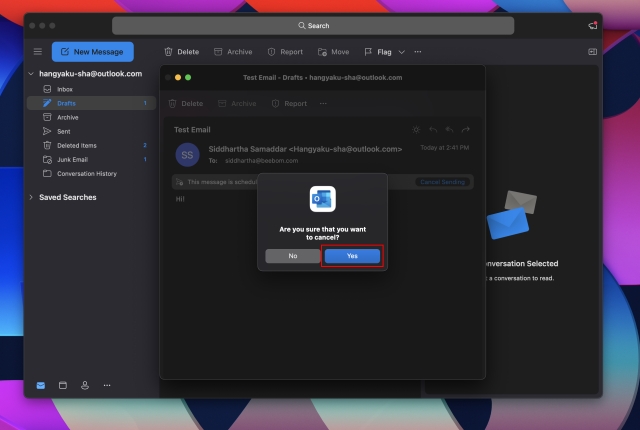This screenshot has width=640, height=430.
Task: Click the email body text Hi!
Action: (180, 199)
